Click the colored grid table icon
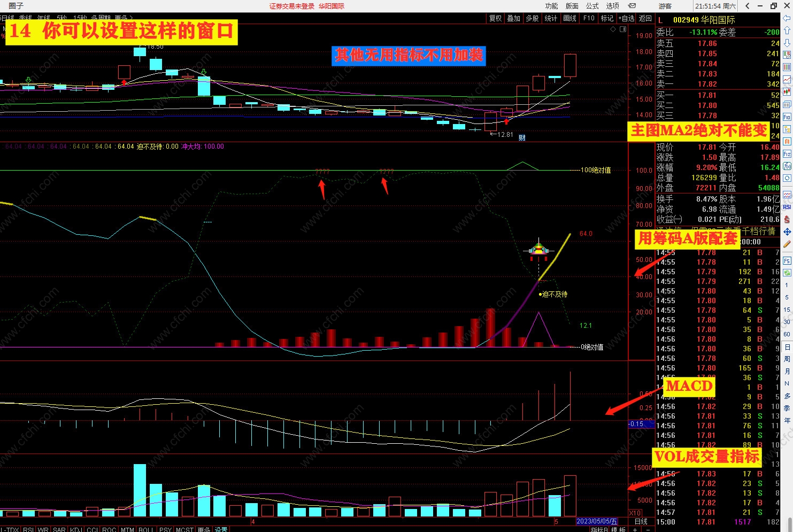The image size is (793, 532). [x=787, y=67]
